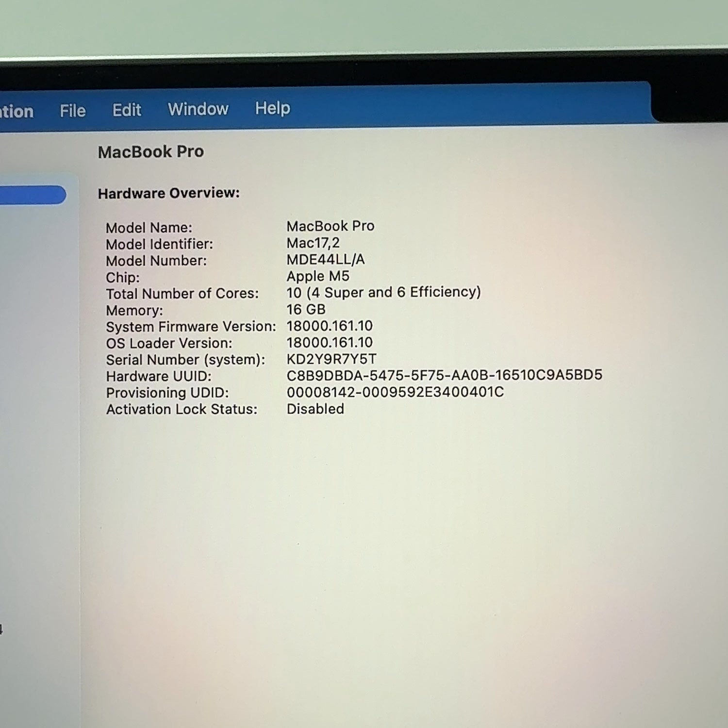Select the Model Name value MacBook Pro
728x728 pixels.
tap(331, 226)
